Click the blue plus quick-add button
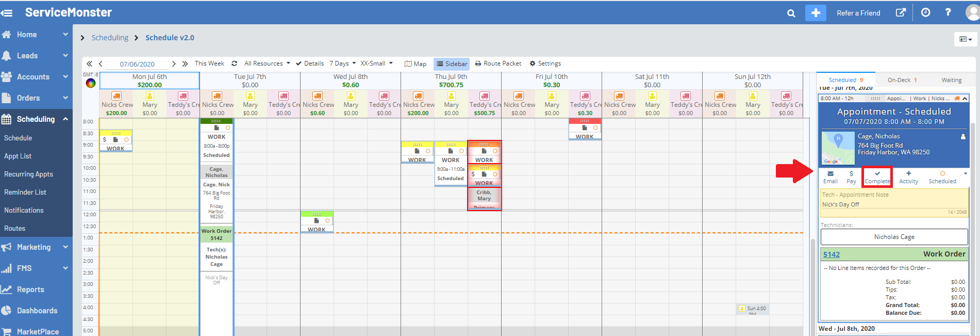The image size is (980, 336). click(816, 13)
